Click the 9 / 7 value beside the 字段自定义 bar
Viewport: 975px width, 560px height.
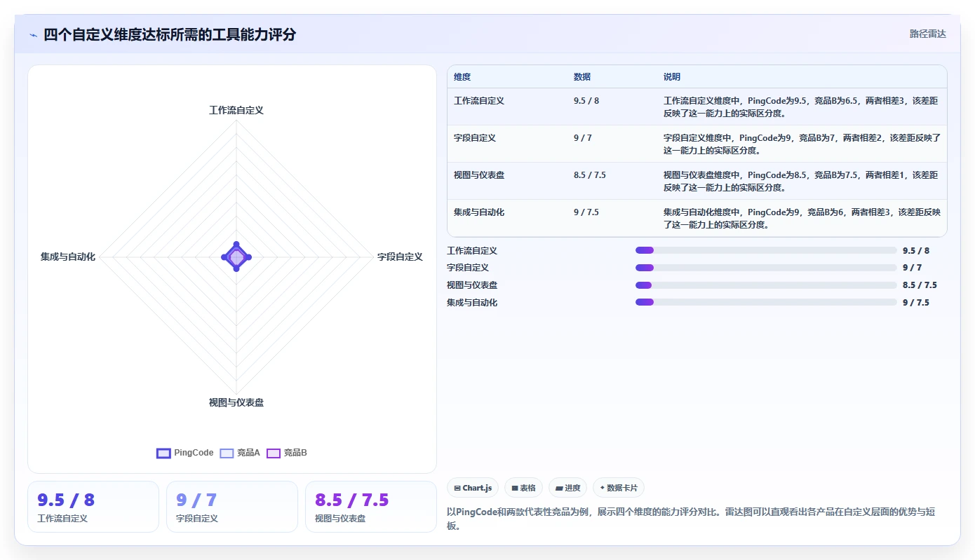(x=913, y=268)
